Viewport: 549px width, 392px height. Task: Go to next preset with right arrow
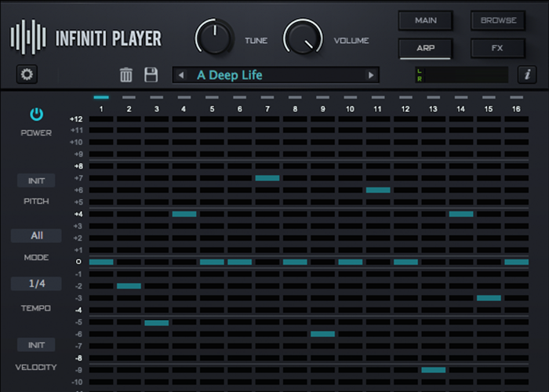click(x=371, y=75)
